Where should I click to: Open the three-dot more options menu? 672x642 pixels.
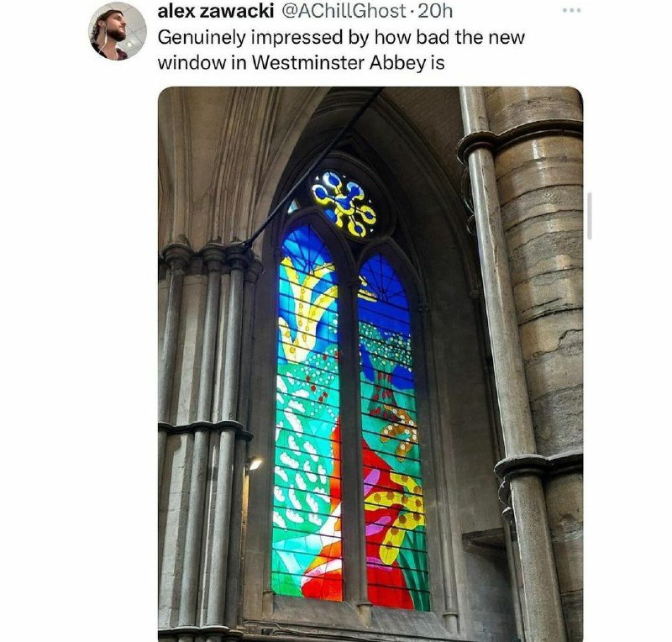572,10
